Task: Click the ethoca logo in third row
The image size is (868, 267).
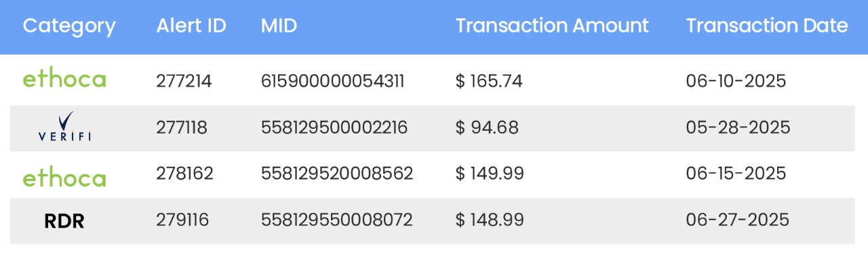Action: click(x=64, y=178)
